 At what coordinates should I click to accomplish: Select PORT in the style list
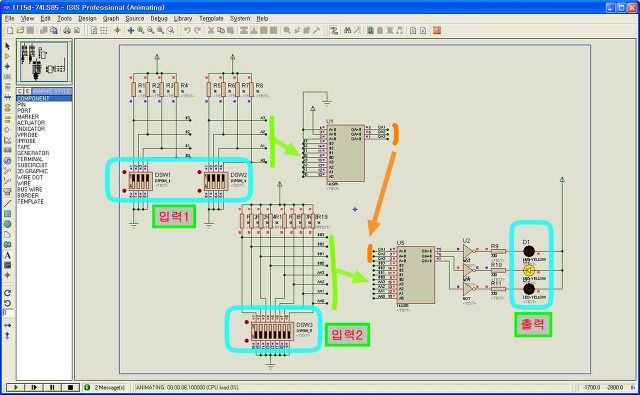click(x=24, y=111)
